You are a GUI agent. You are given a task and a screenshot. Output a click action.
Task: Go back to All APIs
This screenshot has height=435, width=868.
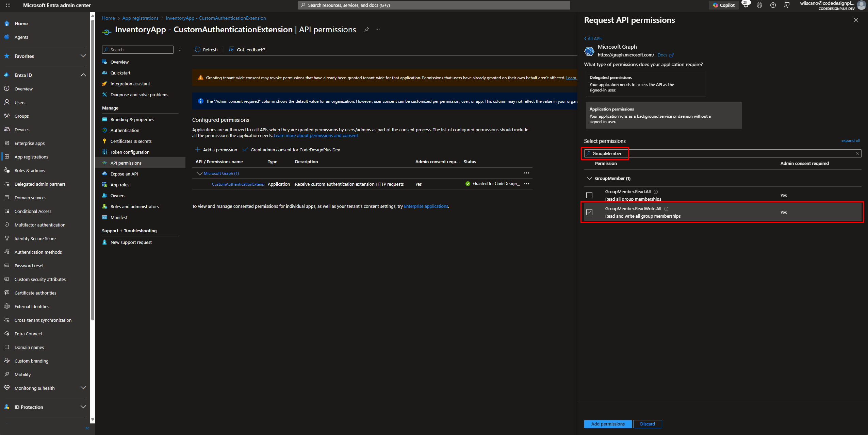(x=593, y=38)
